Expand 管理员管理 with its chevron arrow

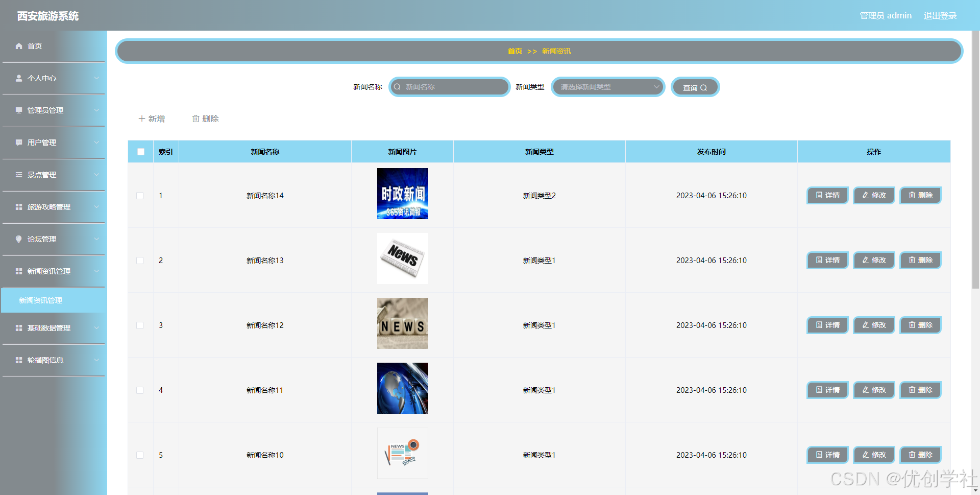(x=96, y=110)
